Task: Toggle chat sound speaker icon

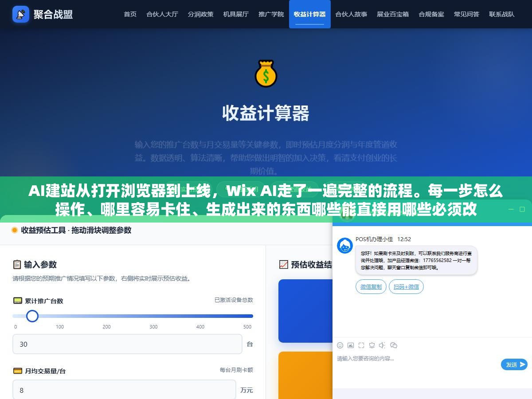Action: (x=382, y=345)
